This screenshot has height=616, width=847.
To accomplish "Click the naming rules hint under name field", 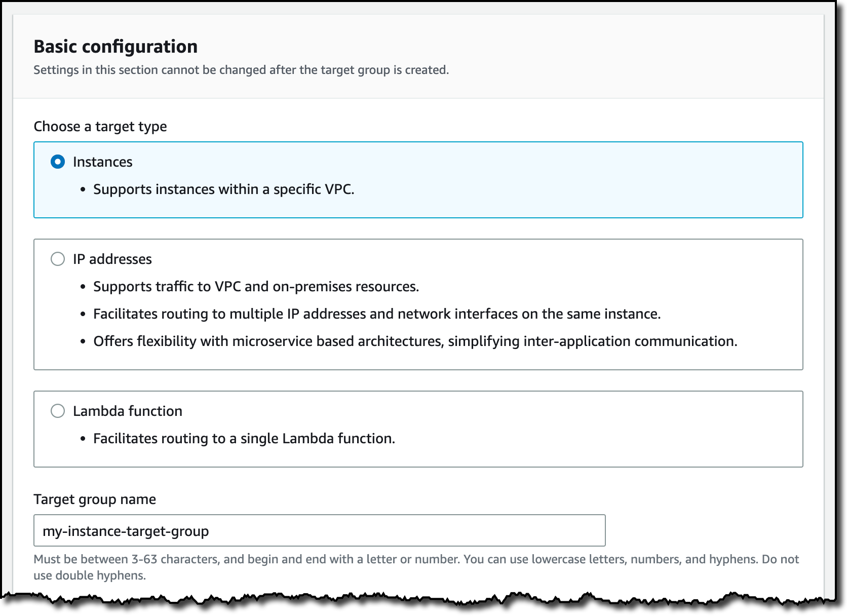I will [x=416, y=567].
